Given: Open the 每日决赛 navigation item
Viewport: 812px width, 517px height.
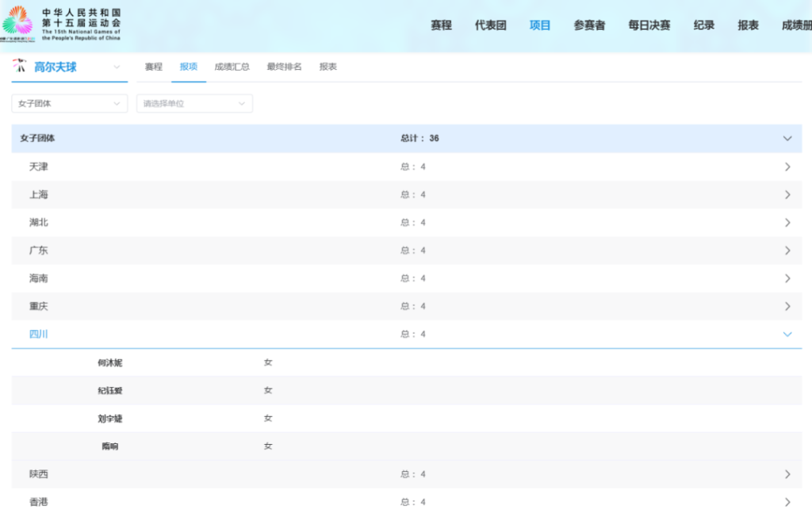Looking at the screenshot, I should coord(649,25).
